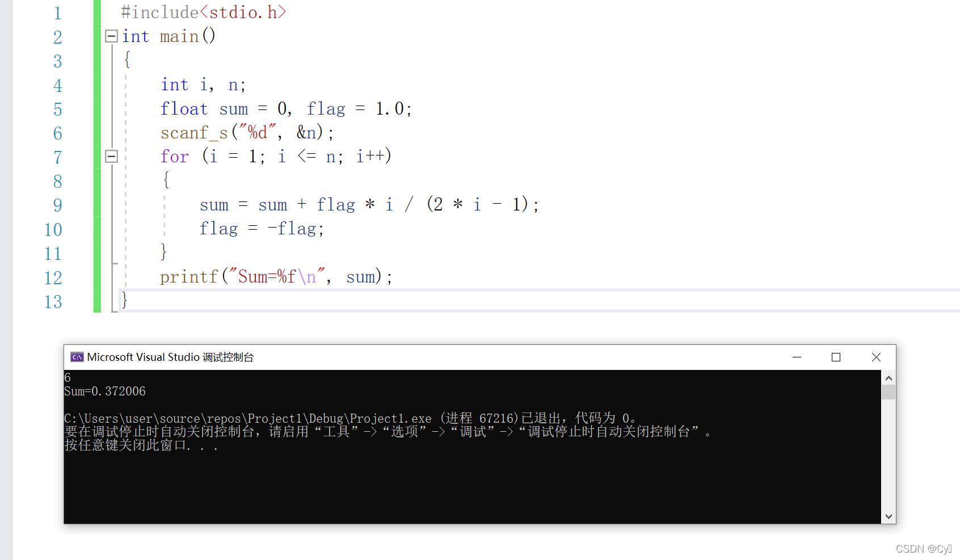Click the Project1.exe exit path line
The width and height of the screenshot is (960, 560).
pos(350,419)
